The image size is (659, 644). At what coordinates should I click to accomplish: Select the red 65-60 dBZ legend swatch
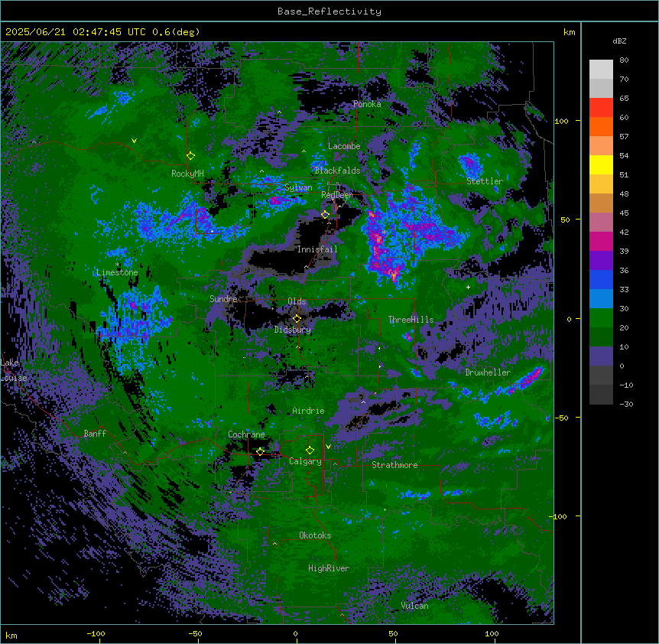click(601, 108)
